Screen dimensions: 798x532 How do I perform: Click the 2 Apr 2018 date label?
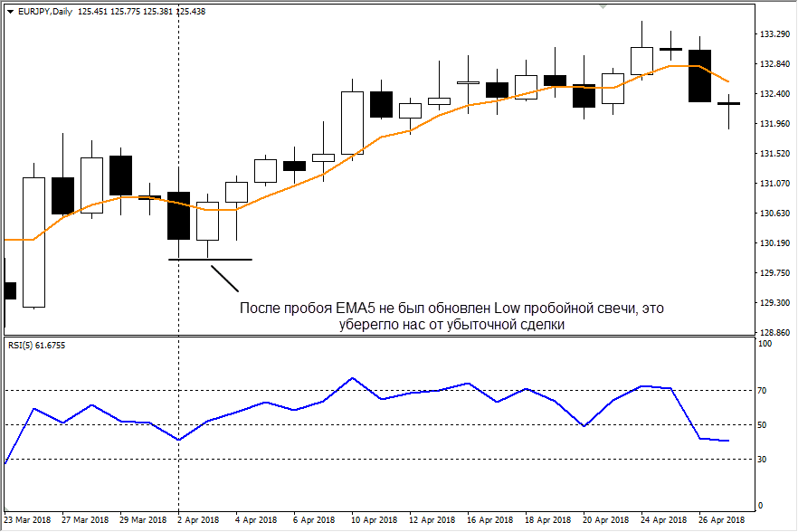click(198, 520)
